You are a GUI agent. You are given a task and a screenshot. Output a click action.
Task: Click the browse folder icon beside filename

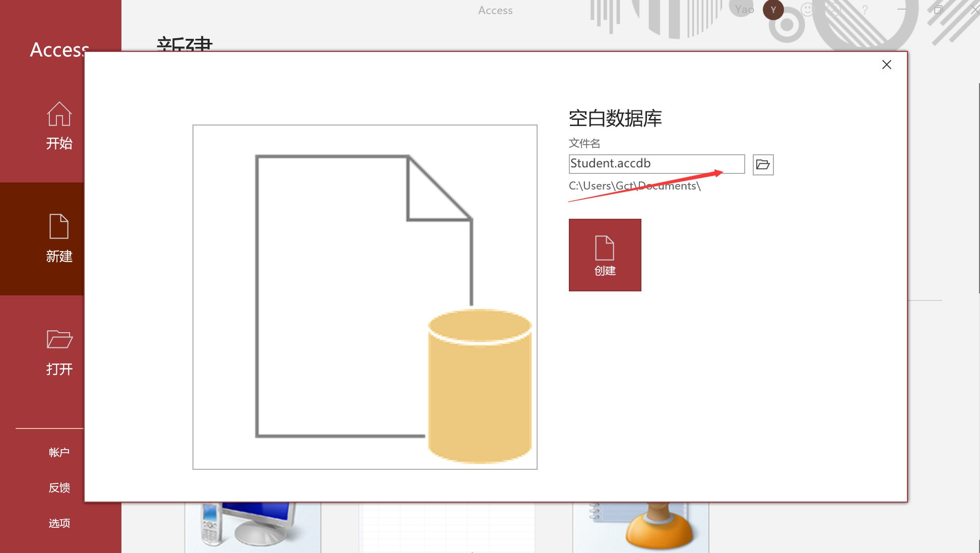pyautogui.click(x=763, y=165)
